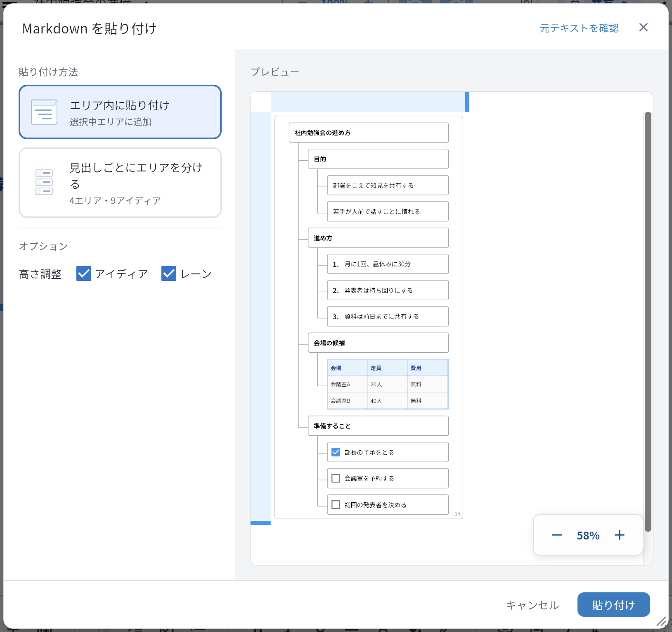Open the 元テキストを確認 link

[579, 28]
